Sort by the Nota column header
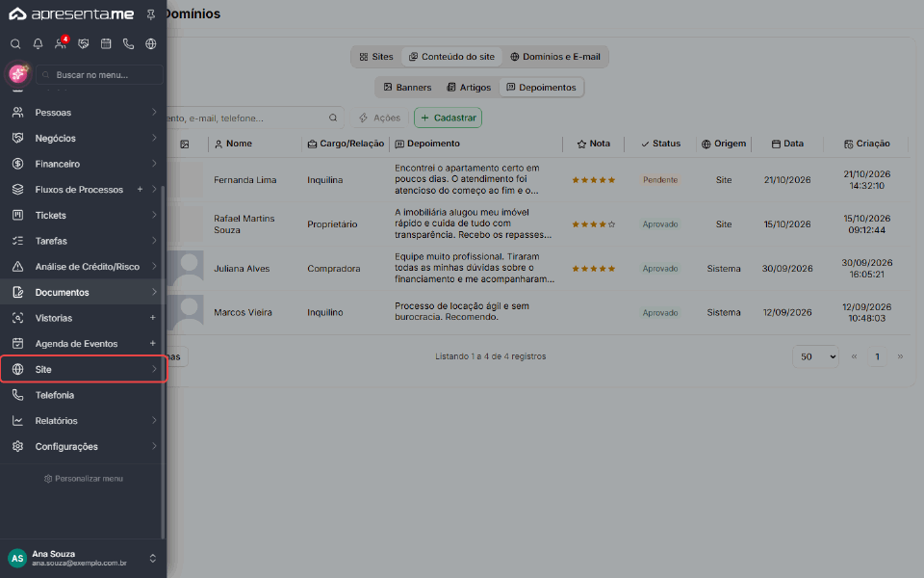Image resolution: width=924 pixels, height=578 pixels. click(594, 144)
